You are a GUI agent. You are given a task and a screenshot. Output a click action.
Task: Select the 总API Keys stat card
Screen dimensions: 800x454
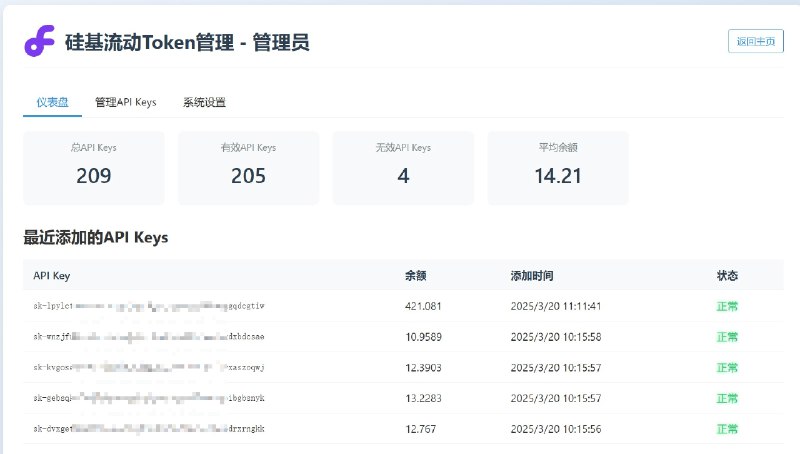94,167
